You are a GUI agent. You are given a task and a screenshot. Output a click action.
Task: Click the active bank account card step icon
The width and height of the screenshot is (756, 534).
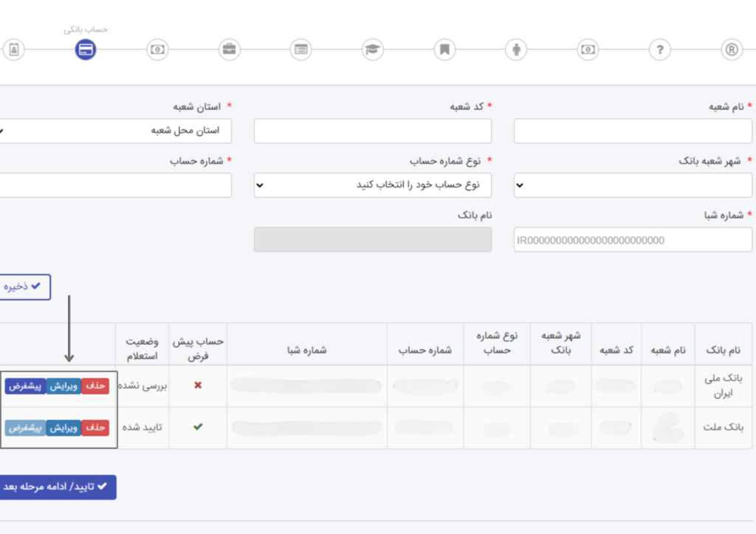pos(86,50)
